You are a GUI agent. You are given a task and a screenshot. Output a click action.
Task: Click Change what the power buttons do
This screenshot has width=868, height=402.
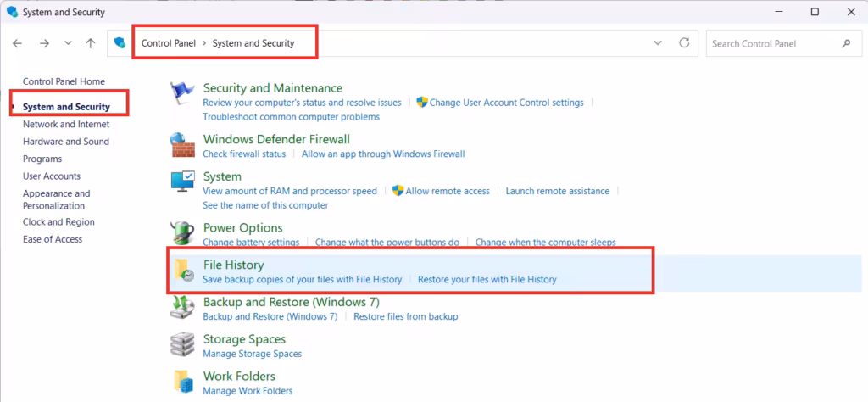387,243
